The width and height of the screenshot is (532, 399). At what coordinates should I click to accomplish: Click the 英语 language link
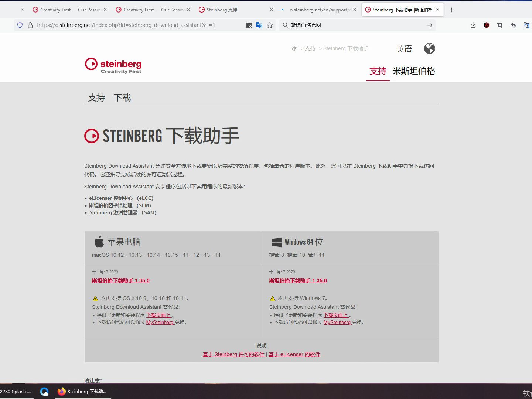tap(404, 49)
